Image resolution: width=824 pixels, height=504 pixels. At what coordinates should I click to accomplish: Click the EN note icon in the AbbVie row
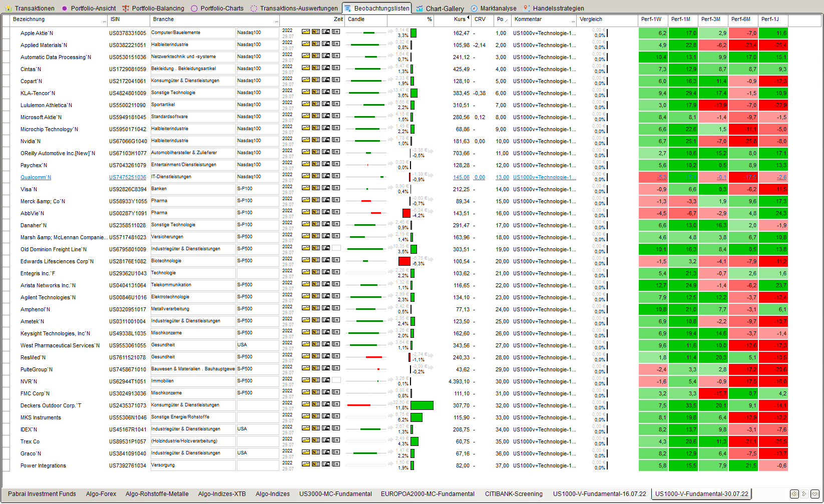(x=336, y=212)
